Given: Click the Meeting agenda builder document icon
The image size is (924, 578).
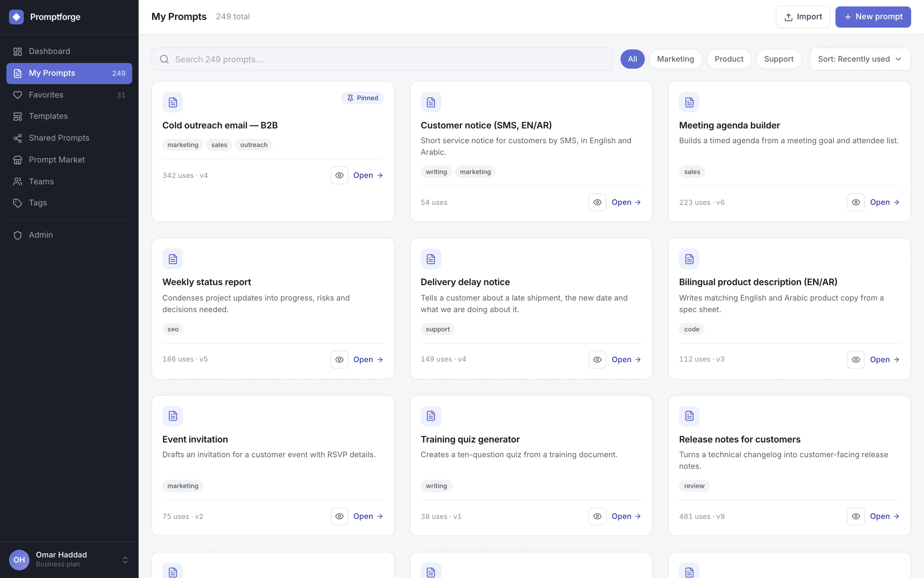Looking at the screenshot, I should [x=689, y=102].
